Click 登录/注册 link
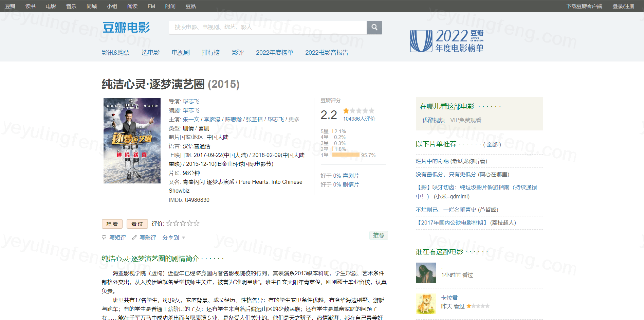Screen dimensions: 644x320 [x=624, y=6]
